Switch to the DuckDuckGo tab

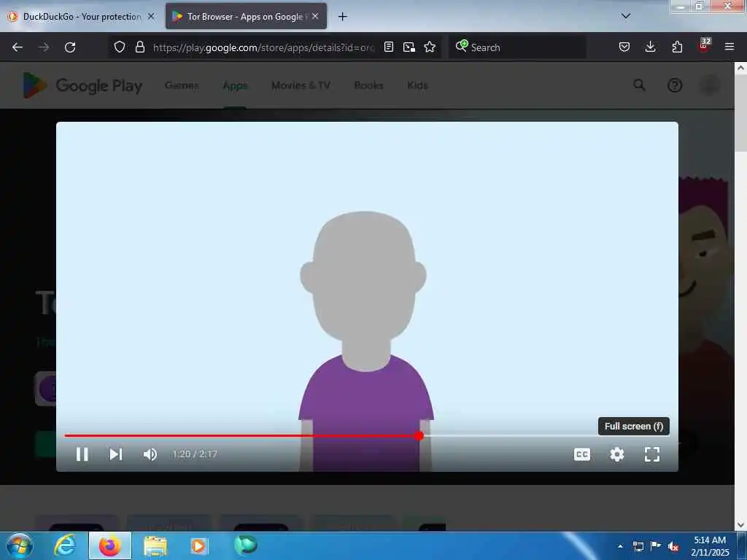point(82,17)
